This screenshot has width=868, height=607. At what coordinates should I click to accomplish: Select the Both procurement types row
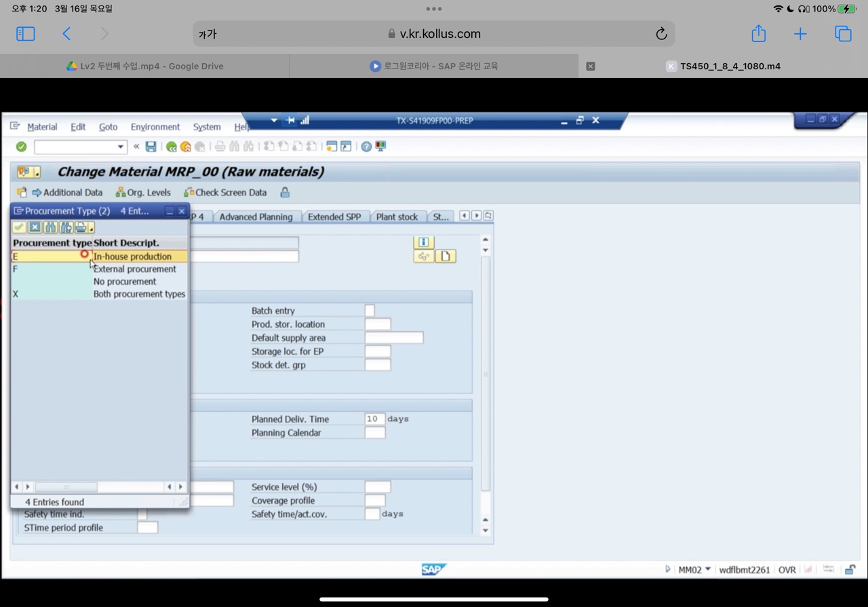coord(99,294)
